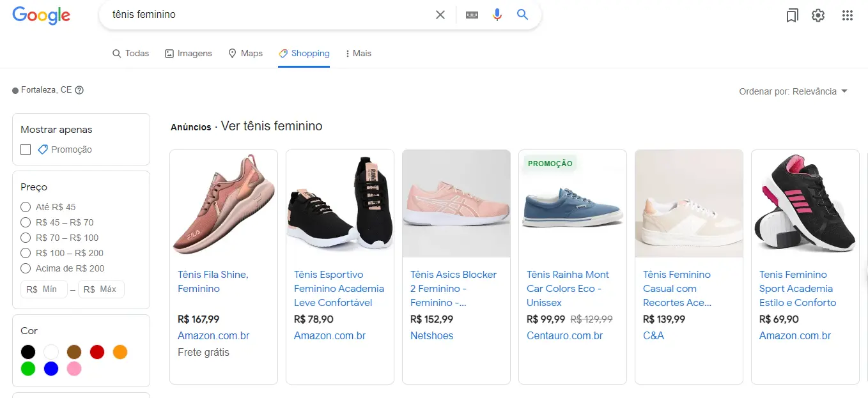
Task: Click the location help question icon
Action: point(79,90)
